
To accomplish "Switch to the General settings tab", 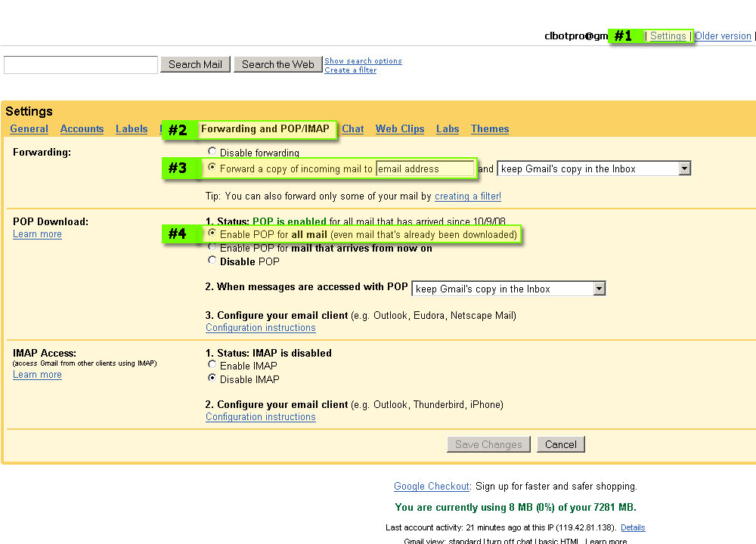I will [29, 129].
